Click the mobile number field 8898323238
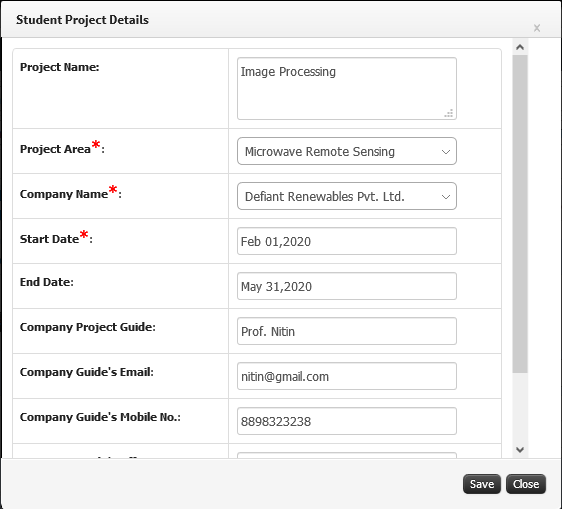 (x=347, y=421)
